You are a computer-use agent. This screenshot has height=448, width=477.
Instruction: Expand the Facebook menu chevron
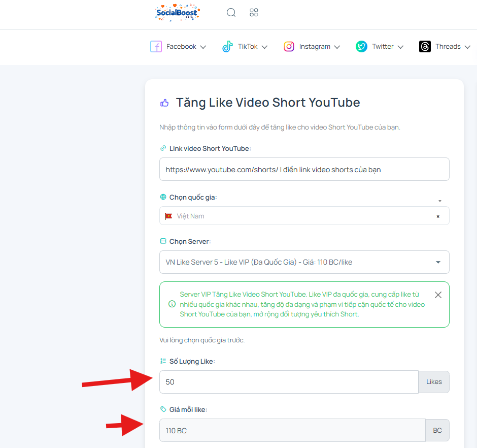point(203,47)
